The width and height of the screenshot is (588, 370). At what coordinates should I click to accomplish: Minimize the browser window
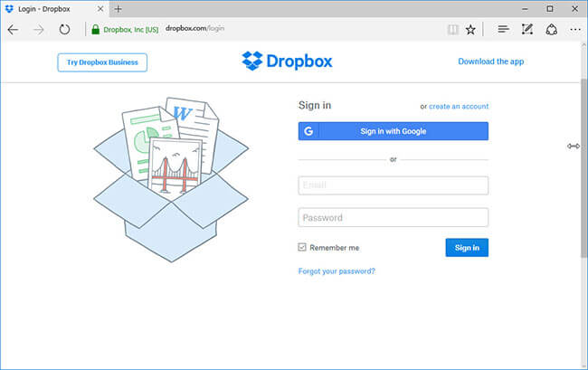(x=525, y=9)
